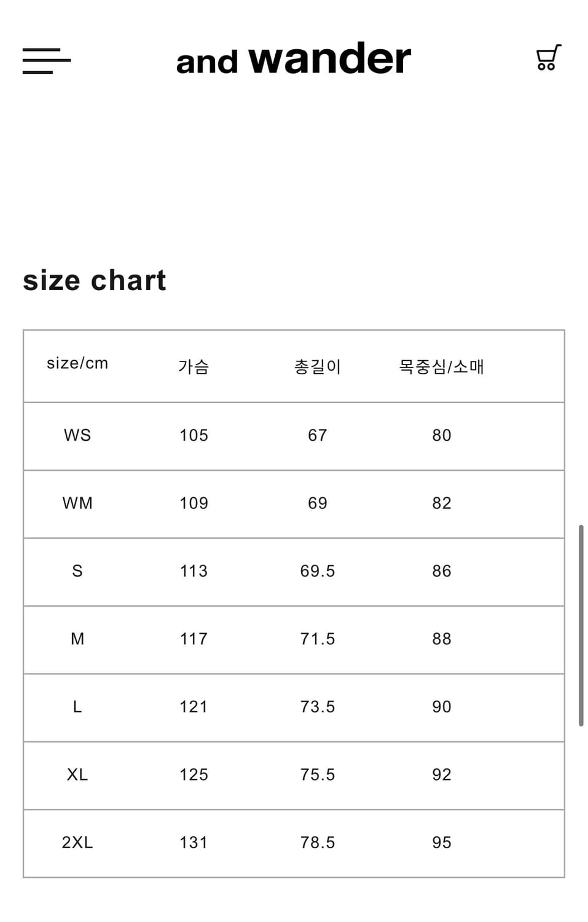Viewport: 588px width, 922px height.
Task: Click the 가슴 column header
Action: (194, 366)
